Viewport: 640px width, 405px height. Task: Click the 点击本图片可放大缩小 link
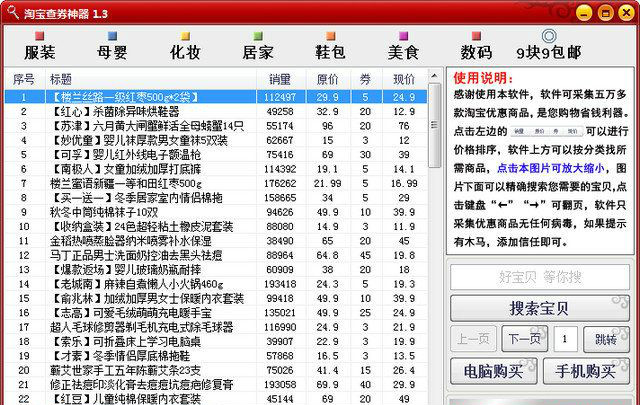[551, 168]
